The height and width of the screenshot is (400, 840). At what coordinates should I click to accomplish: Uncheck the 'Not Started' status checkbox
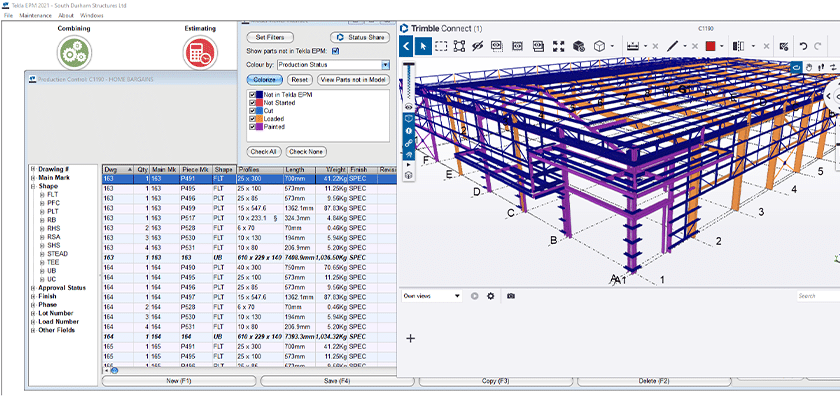[x=253, y=103]
